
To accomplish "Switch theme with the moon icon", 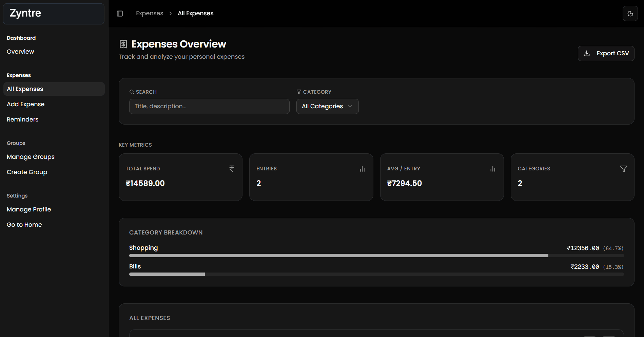I will tap(630, 14).
